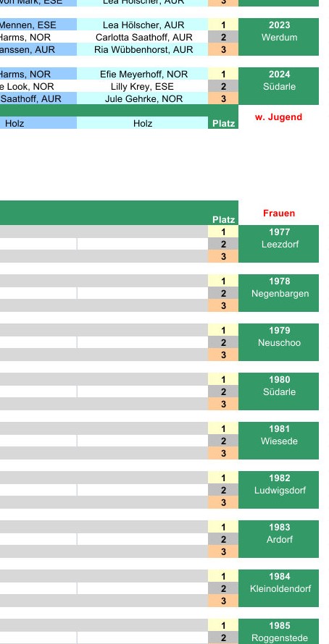Screen dimensions: 329x644
Task: Click the 2024 Südarle year cell
Action: pyautogui.click(x=279, y=86)
